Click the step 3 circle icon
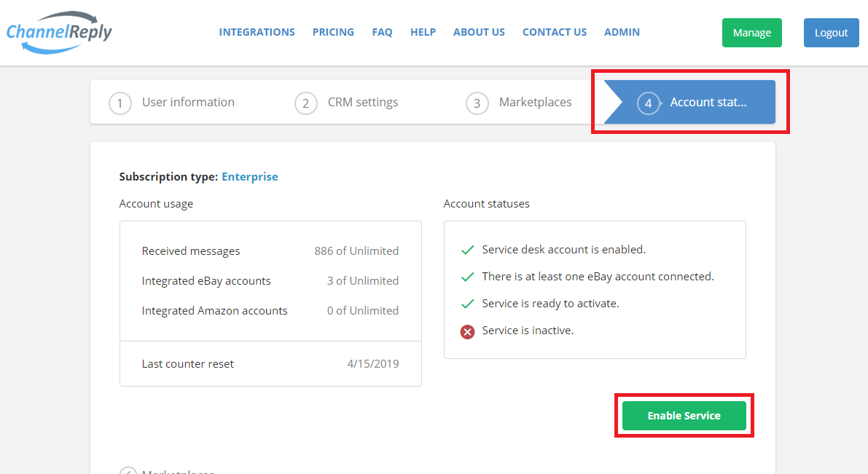The image size is (868, 474). (477, 103)
